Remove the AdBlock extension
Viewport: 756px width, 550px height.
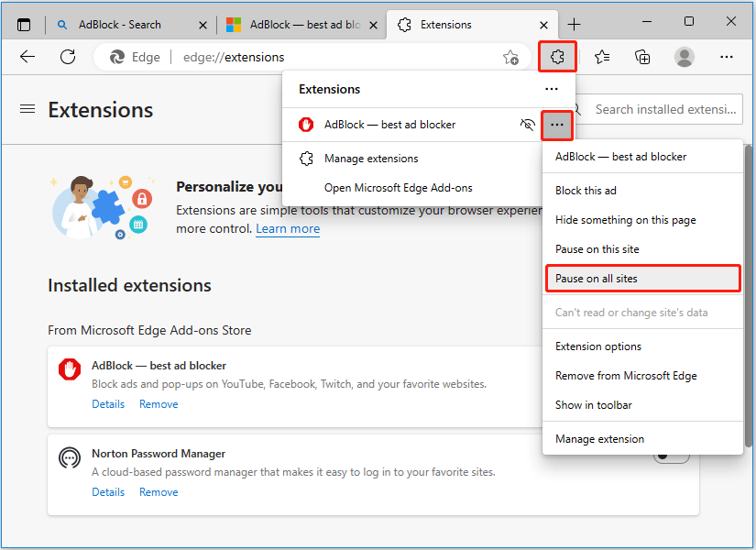click(x=158, y=403)
